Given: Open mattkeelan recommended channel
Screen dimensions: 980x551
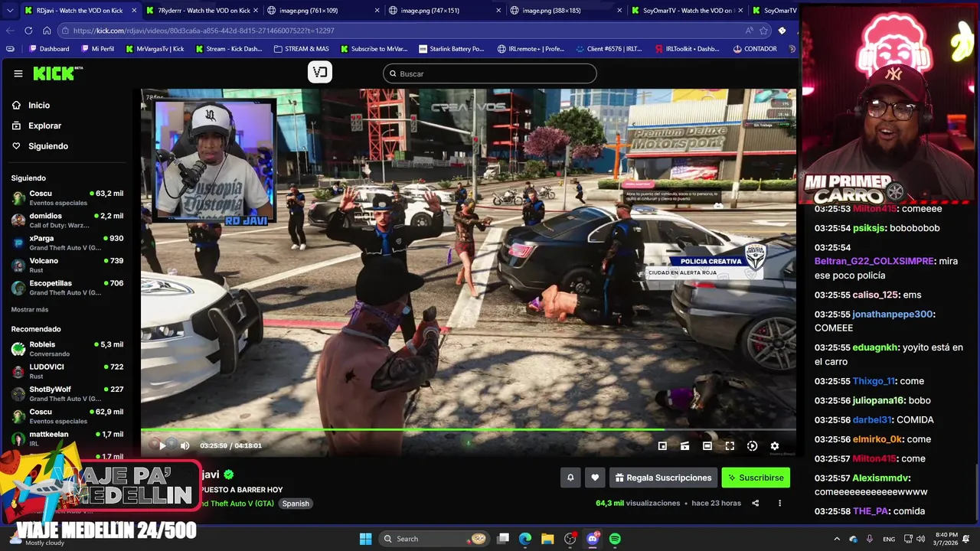Looking at the screenshot, I should click(x=67, y=438).
